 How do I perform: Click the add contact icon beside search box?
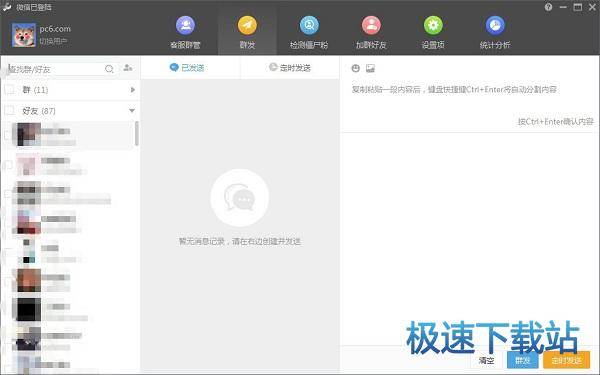point(128,68)
